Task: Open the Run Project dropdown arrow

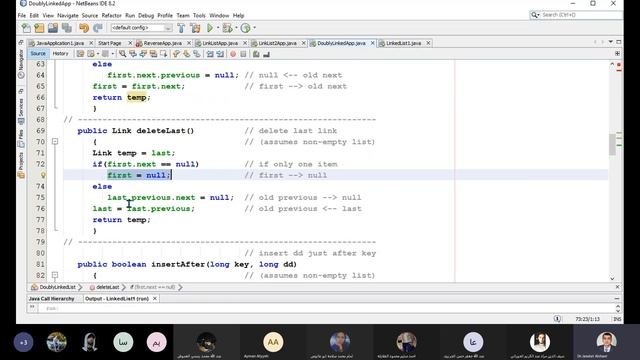Action: point(218,28)
